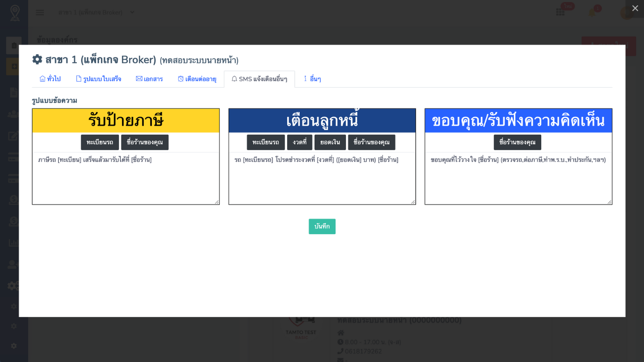
Task: Switch to the เอกสาร tab
Action: click(x=149, y=79)
